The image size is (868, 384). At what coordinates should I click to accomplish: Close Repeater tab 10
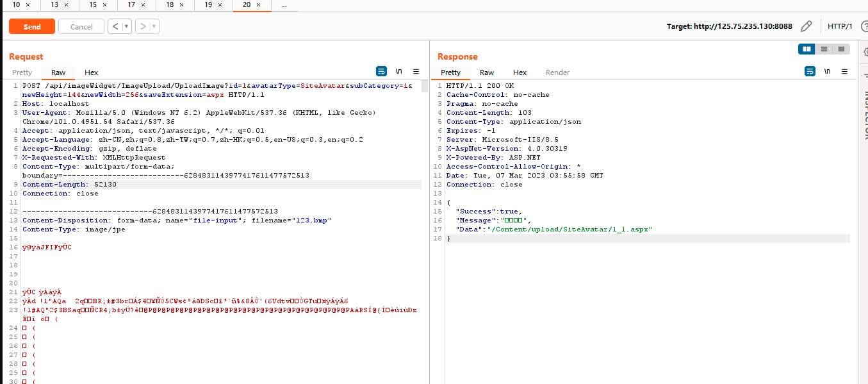(28, 4)
